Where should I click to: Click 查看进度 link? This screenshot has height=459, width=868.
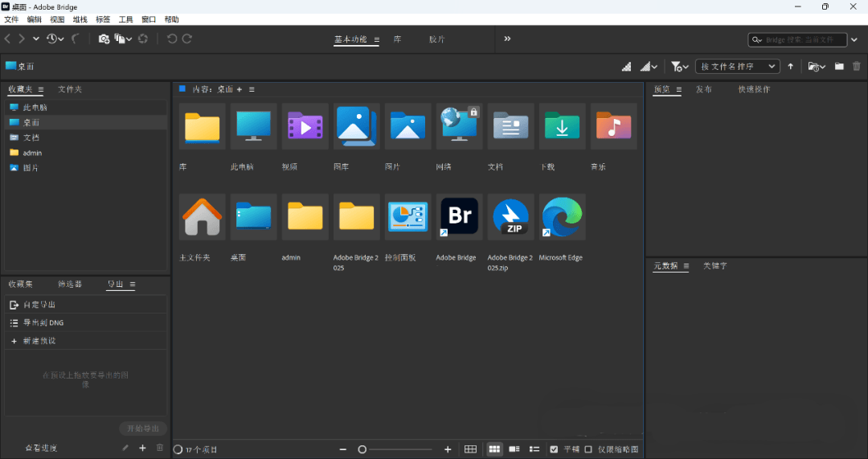click(41, 448)
